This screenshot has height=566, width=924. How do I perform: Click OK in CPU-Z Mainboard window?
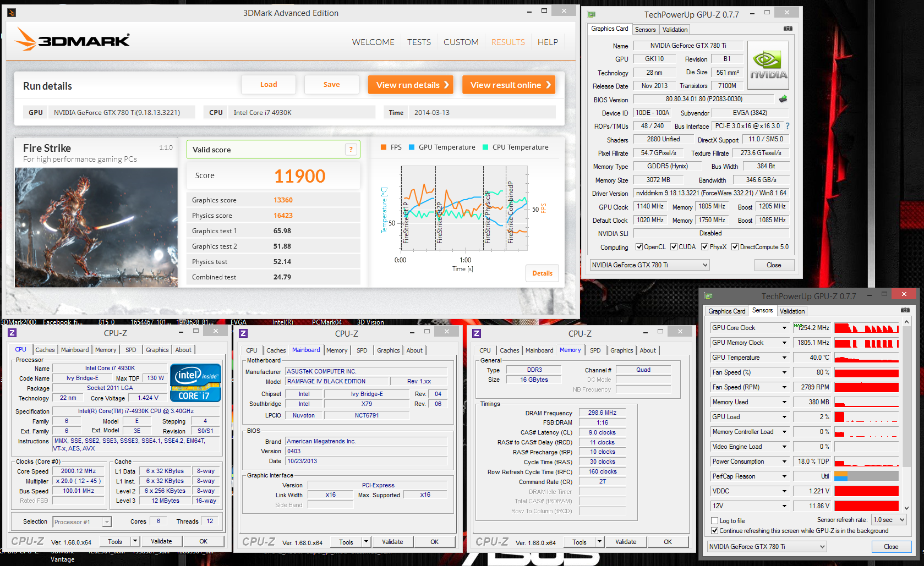point(434,542)
